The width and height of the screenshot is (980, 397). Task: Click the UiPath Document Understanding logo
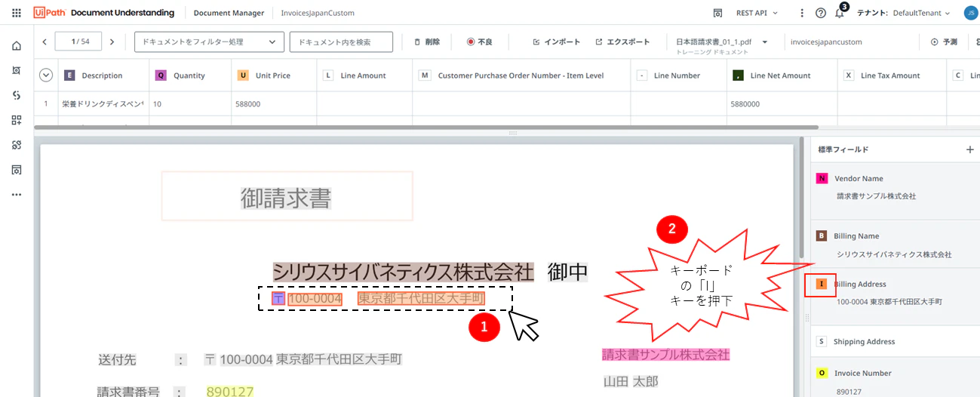point(104,13)
